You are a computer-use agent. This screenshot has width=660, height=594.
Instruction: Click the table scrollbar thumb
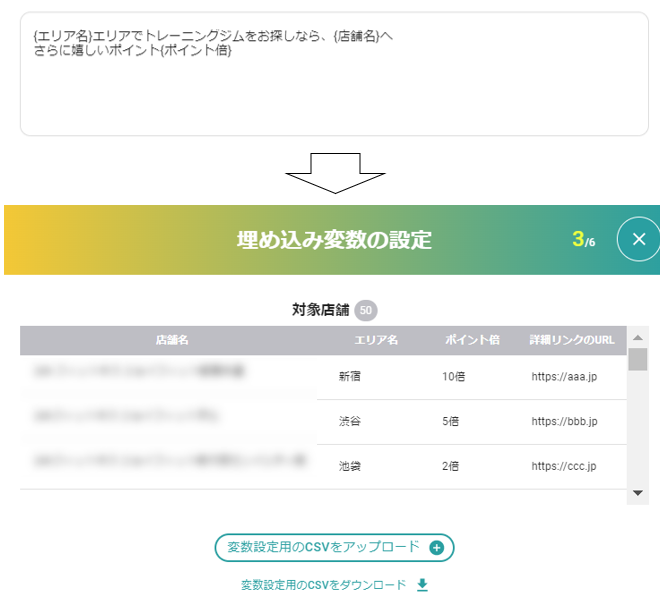click(x=637, y=359)
